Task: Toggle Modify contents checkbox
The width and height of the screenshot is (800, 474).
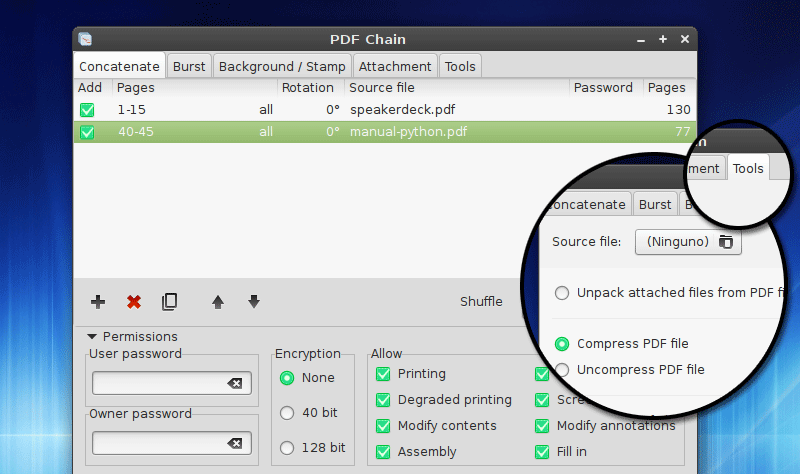Action: tap(383, 426)
